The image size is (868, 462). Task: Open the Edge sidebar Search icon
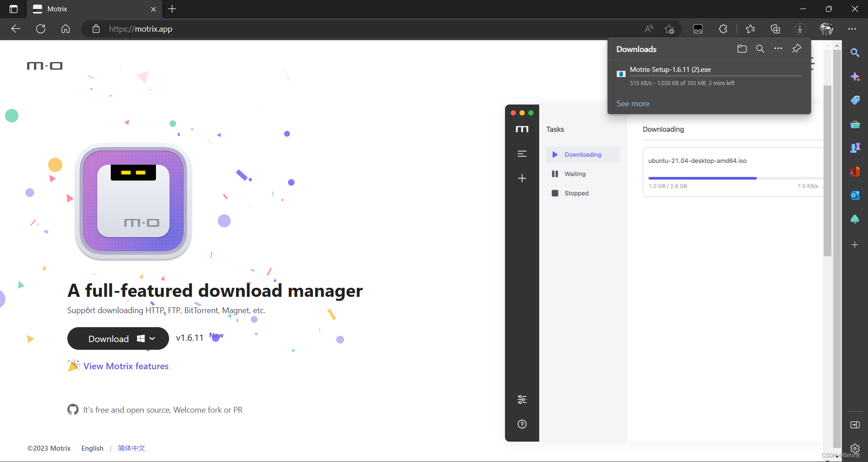click(855, 53)
